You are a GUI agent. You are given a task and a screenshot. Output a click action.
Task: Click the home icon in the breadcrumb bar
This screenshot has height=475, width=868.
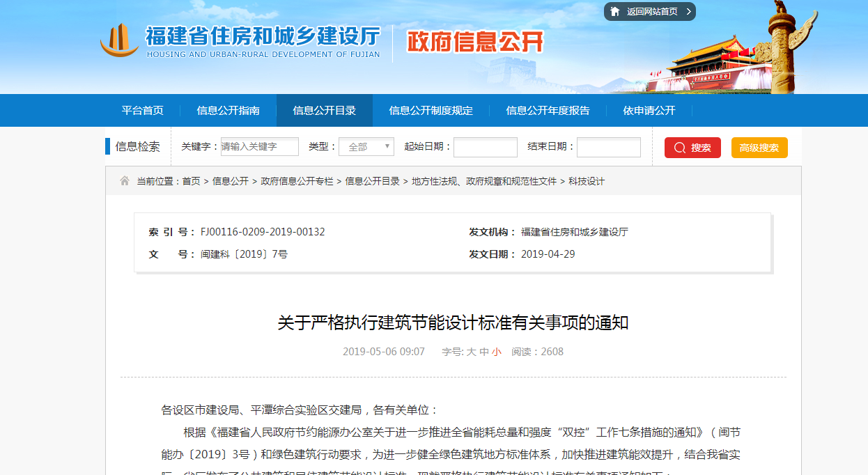click(x=125, y=181)
